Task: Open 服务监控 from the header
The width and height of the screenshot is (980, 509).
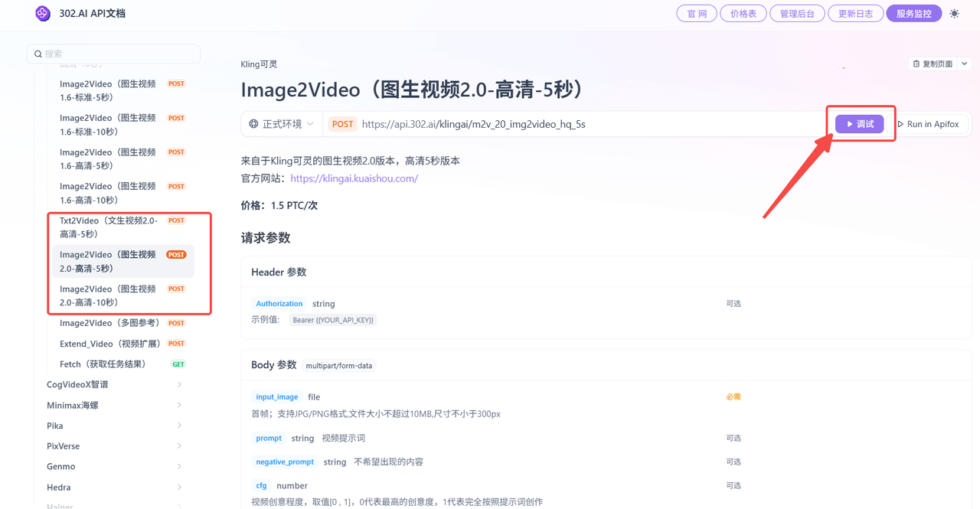Action: pos(913,14)
